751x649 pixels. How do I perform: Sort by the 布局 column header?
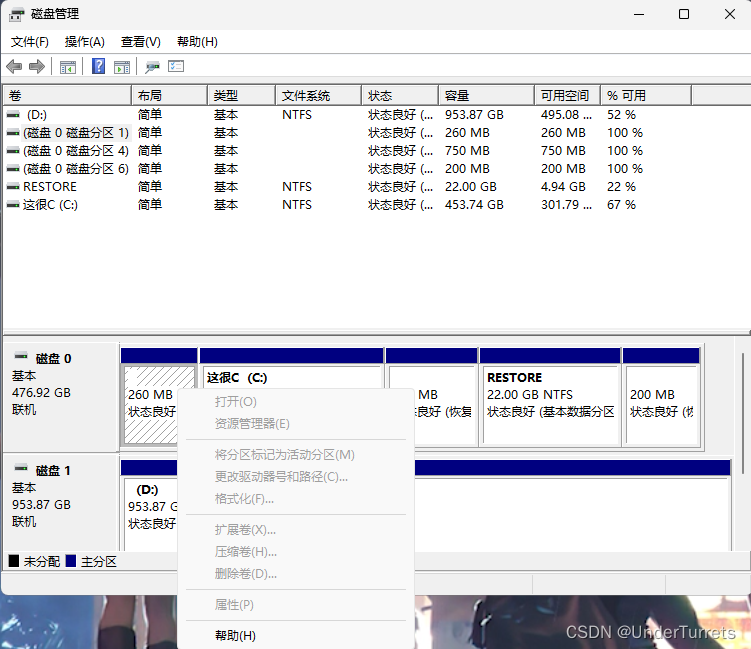click(x=170, y=95)
